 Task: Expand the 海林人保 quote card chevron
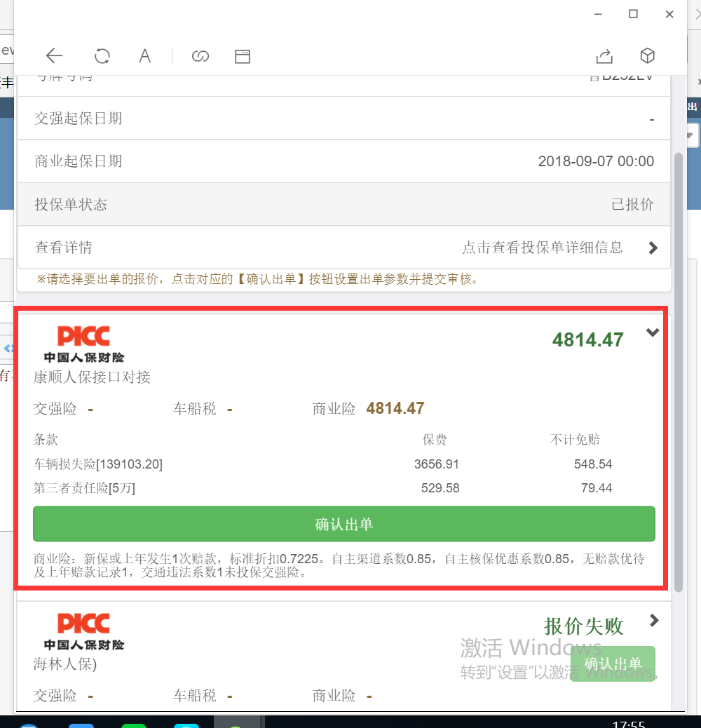[654, 620]
